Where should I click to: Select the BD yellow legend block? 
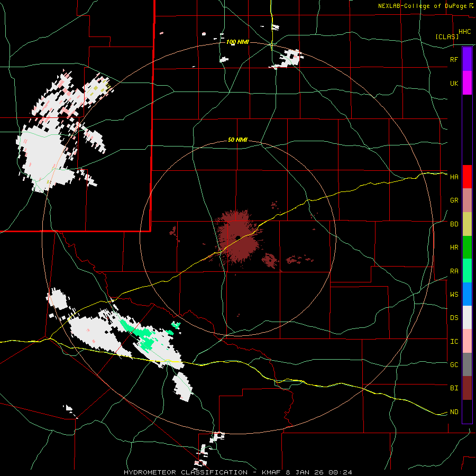click(467, 224)
